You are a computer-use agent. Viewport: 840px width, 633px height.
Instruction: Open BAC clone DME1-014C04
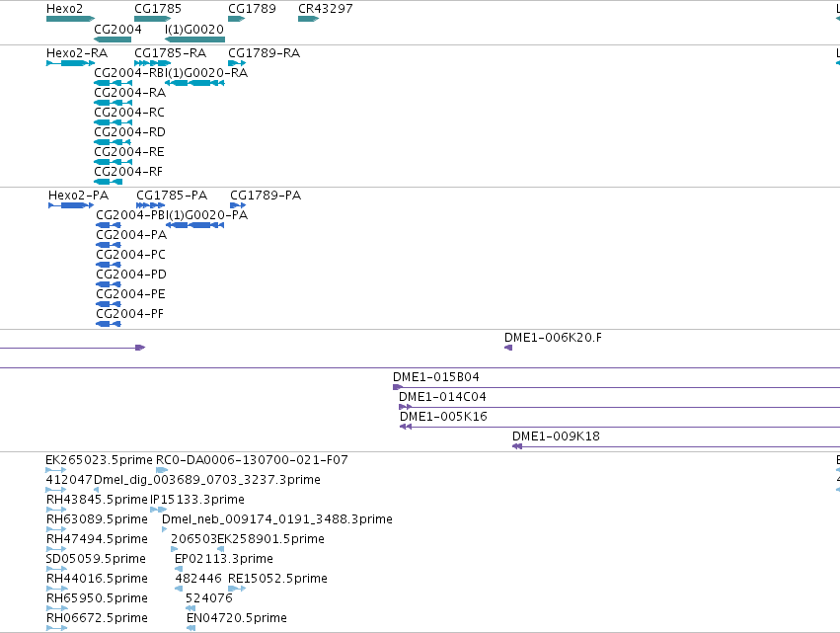tap(442, 397)
